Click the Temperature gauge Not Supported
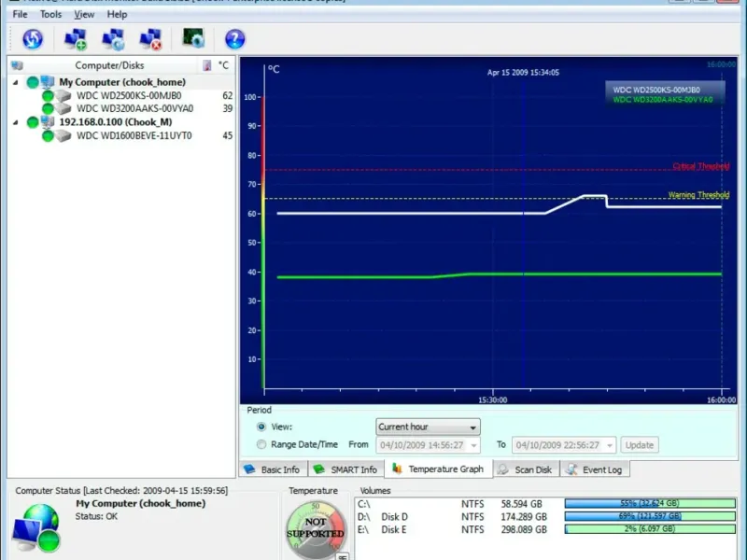Screen dimensions: 747x560 (x=316, y=529)
